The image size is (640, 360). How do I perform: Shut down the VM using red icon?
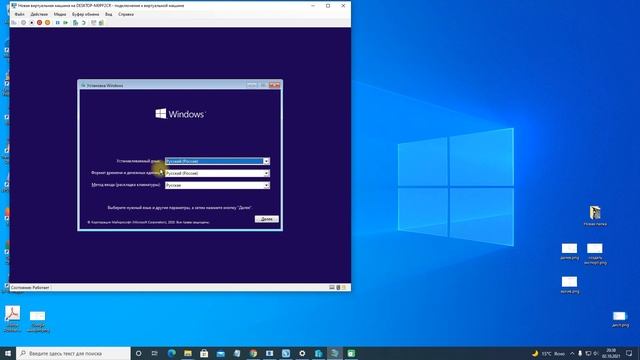(40, 23)
